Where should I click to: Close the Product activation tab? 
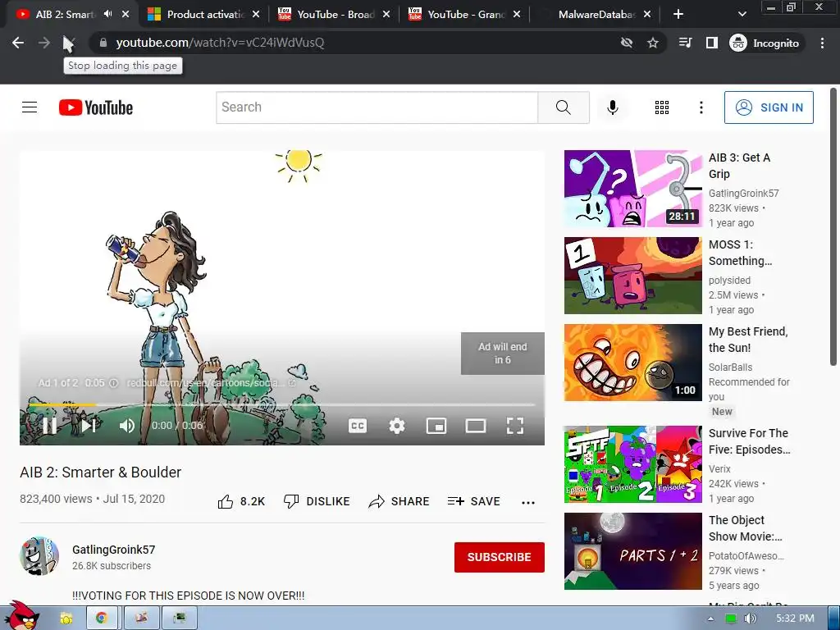coord(256,15)
